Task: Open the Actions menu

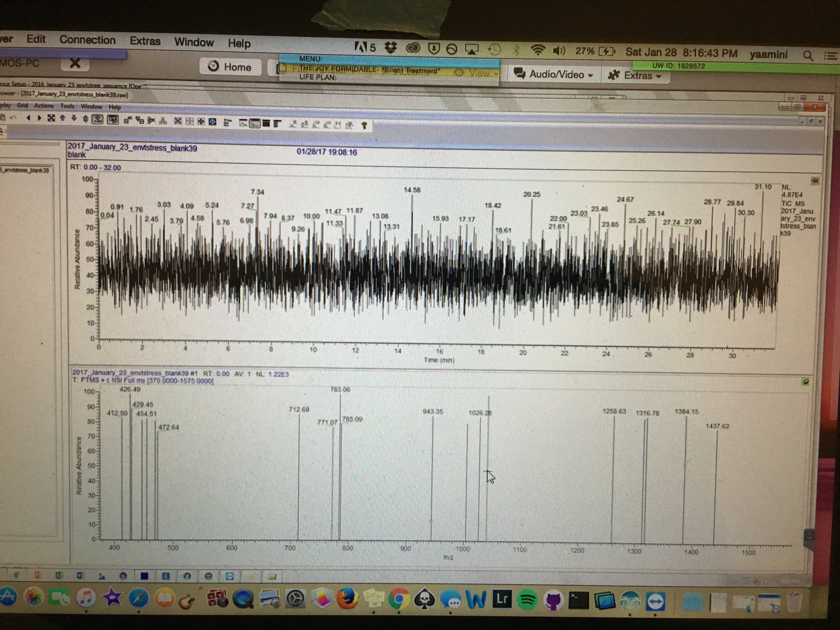Action: pyautogui.click(x=44, y=106)
